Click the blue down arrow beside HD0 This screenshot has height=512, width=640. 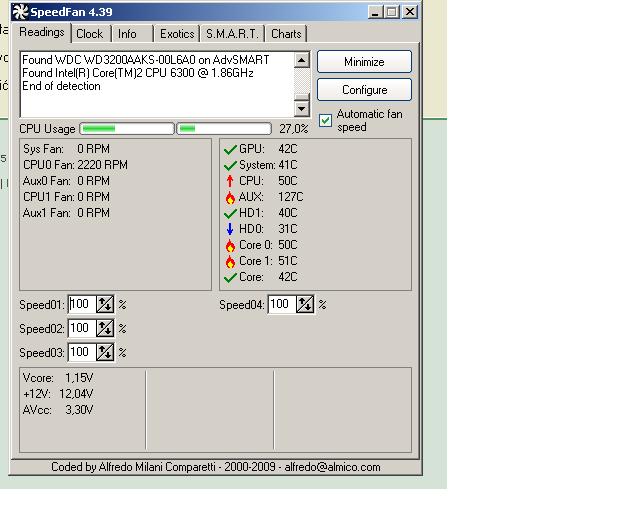point(230,229)
